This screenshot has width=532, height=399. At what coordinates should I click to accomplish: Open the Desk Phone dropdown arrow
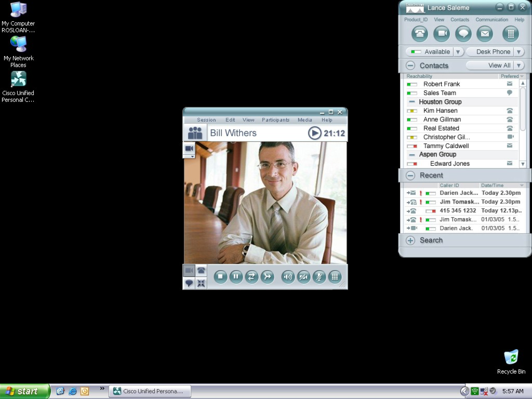(x=519, y=52)
